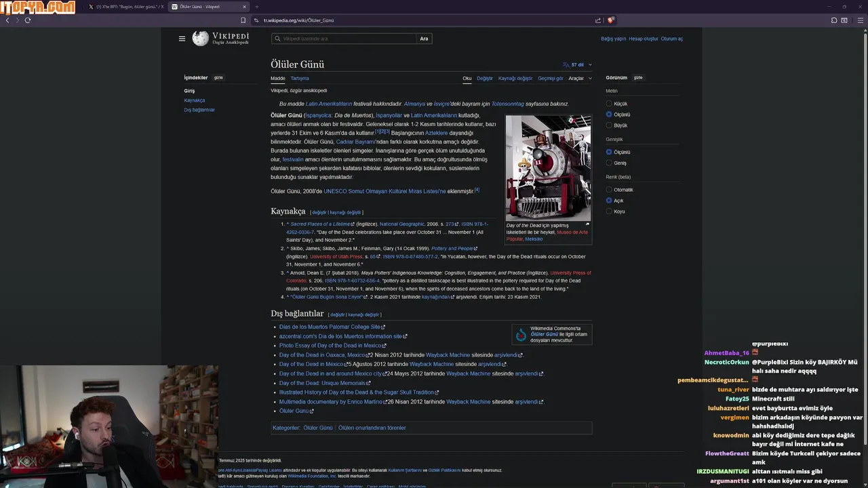Enlarge the Day of the Dead image icon
This screenshot has height=488, width=868.
587,224
